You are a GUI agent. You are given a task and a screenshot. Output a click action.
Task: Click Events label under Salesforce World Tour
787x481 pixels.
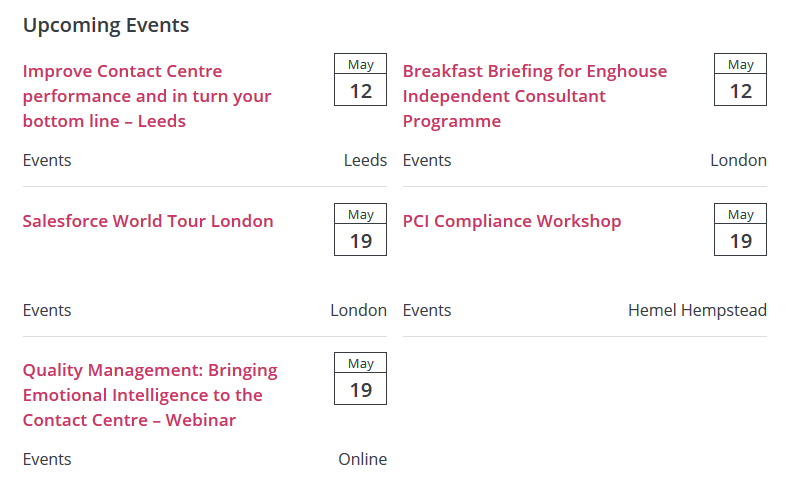pyautogui.click(x=47, y=310)
